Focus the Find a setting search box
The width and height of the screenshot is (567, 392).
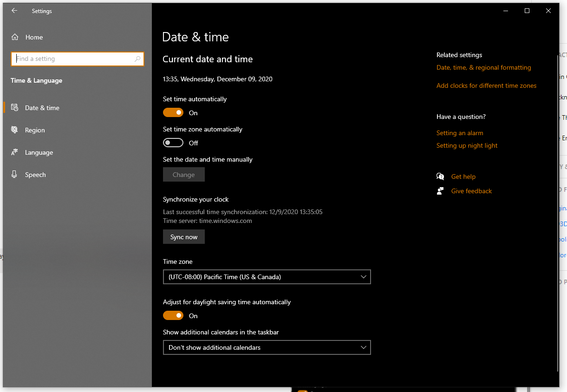[74, 59]
